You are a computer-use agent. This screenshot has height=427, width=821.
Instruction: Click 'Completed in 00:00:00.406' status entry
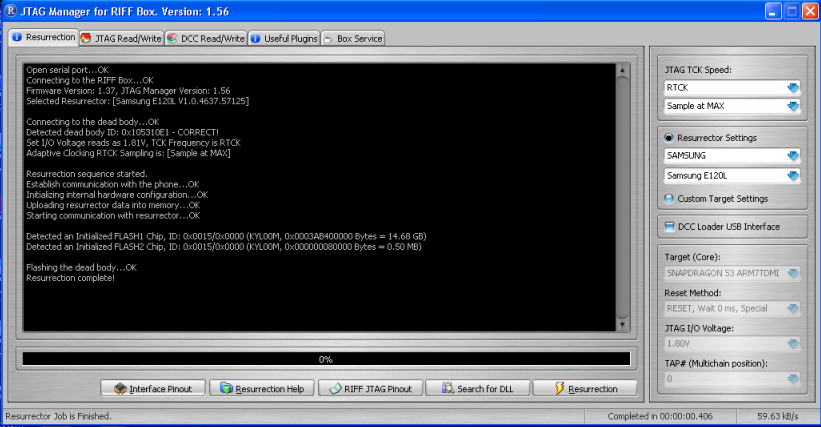[660, 417]
